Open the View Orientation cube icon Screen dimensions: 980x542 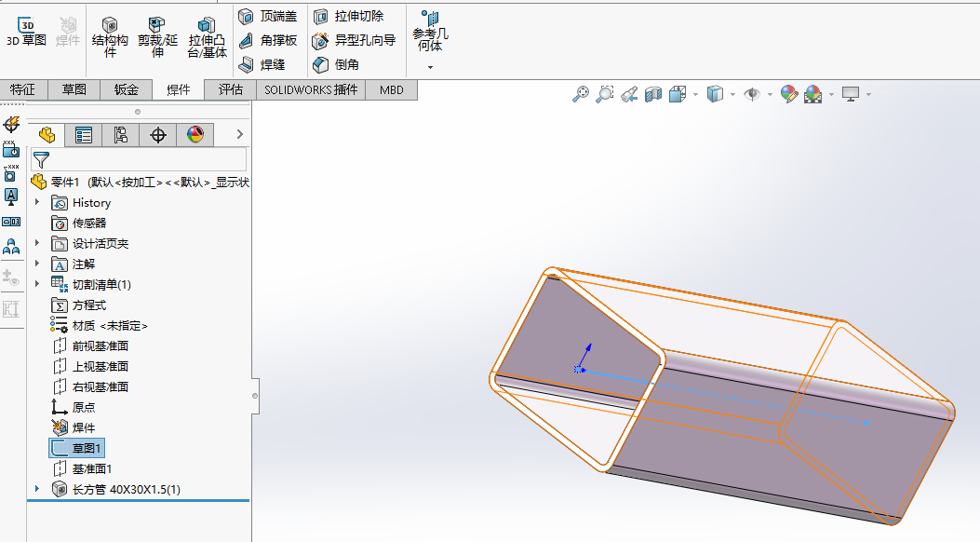[678, 94]
